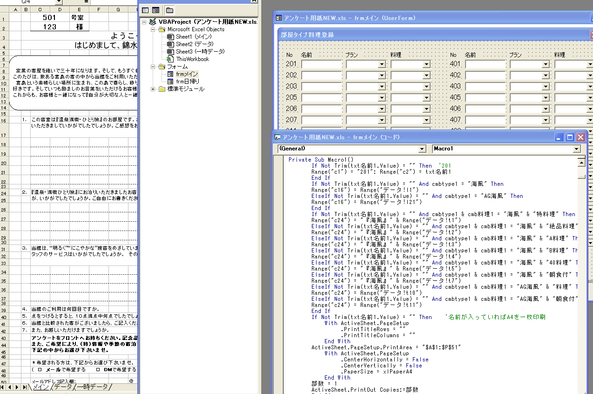Click column header D in the Excel sheet

point(59,9)
